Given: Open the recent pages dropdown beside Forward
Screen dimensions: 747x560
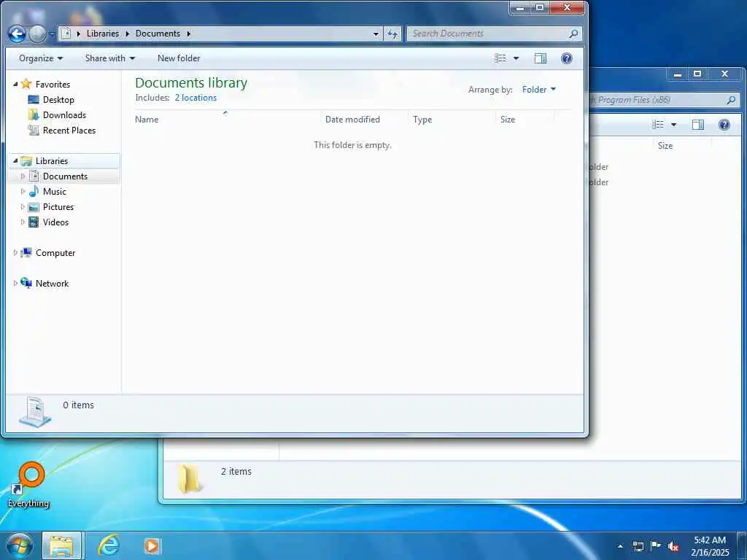Looking at the screenshot, I should point(52,34).
